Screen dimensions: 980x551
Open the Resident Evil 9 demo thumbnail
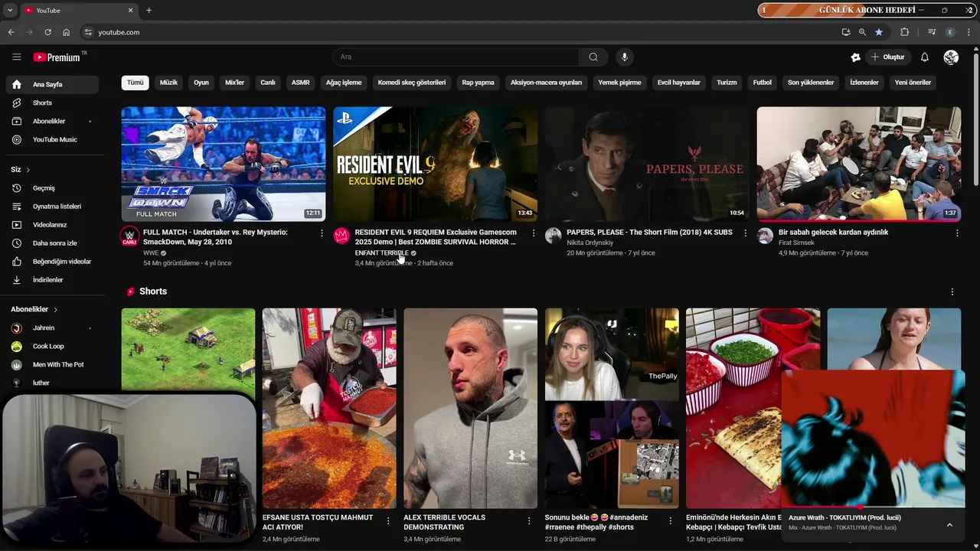point(435,164)
